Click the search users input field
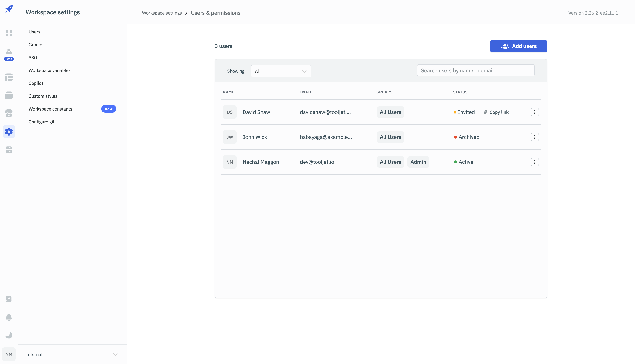Viewport: 635px width, 364px height. pos(475,70)
